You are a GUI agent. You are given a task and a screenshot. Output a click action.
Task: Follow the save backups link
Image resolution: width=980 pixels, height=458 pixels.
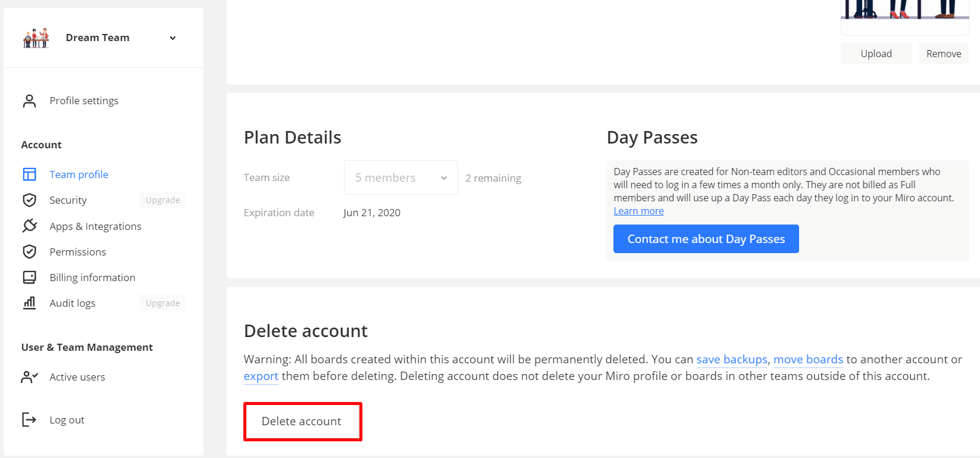point(731,360)
